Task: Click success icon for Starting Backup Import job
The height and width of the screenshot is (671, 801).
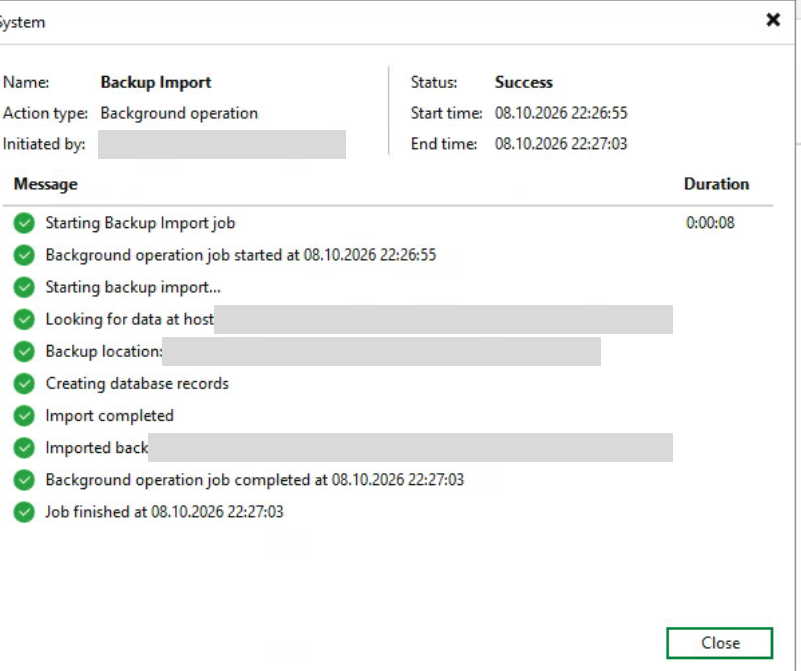Action: [24, 223]
